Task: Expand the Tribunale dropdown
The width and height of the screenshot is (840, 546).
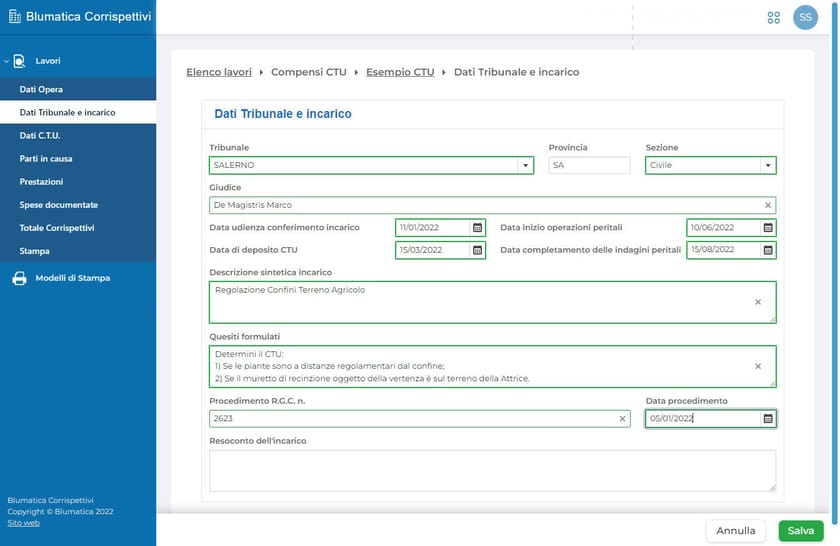Action: point(525,166)
